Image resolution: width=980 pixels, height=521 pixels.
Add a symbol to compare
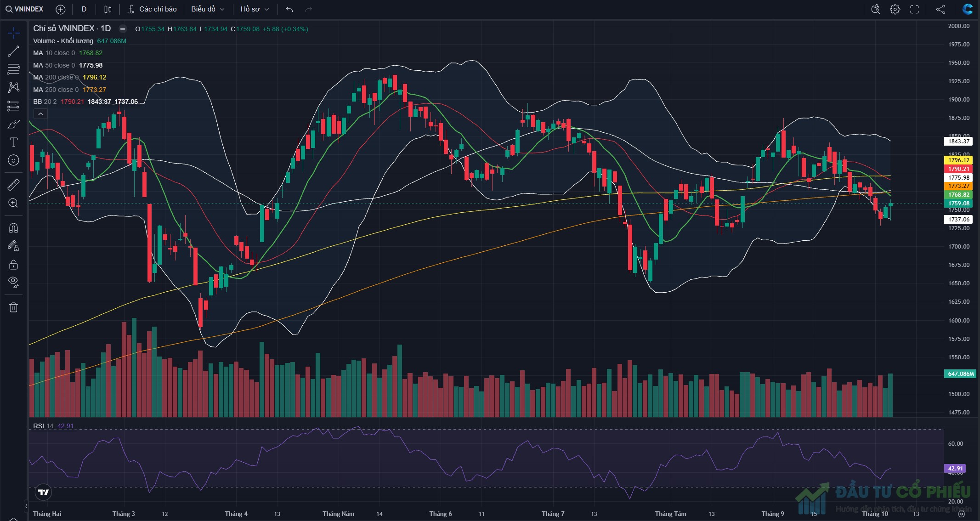[60, 9]
